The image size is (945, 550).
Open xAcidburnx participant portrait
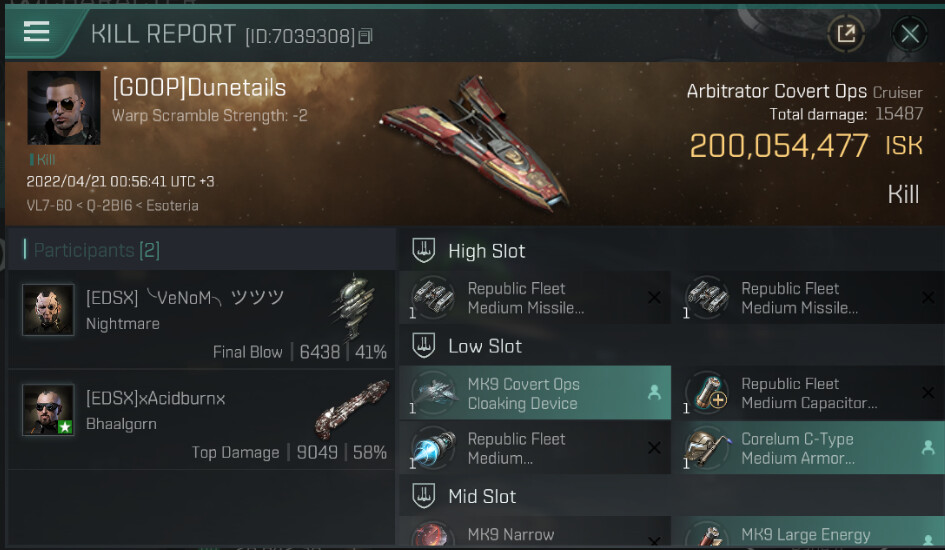[x=48, y=410]
